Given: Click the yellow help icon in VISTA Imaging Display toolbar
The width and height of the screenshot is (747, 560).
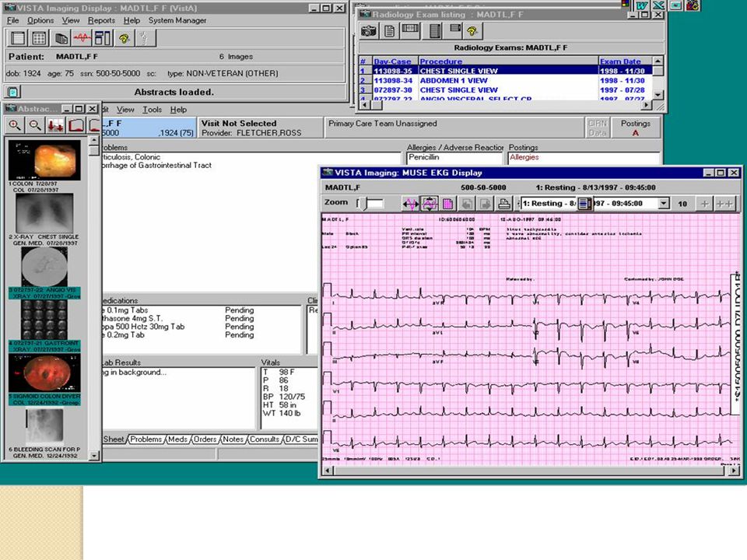Looking at the screenshot, I should pyautogui.click(x=124, y=38).
